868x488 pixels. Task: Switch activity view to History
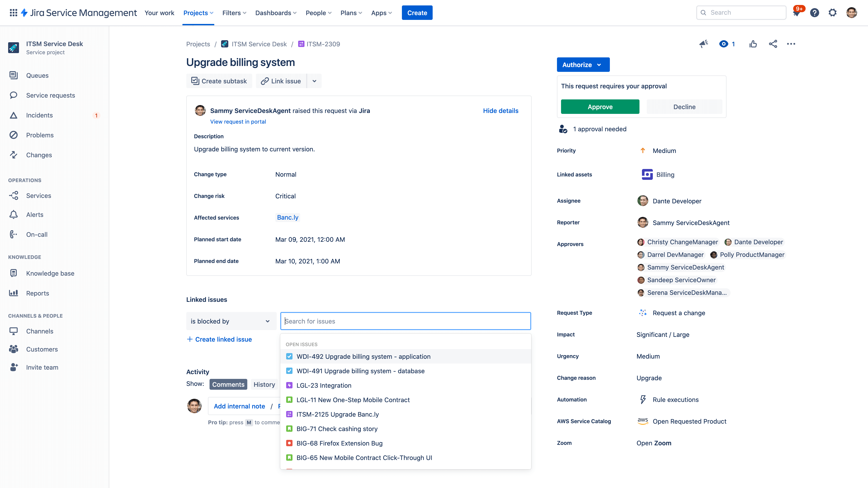(264, 384)
